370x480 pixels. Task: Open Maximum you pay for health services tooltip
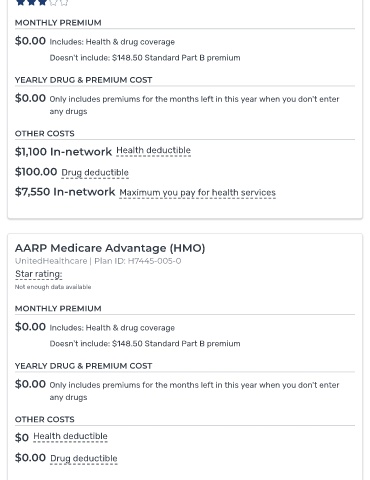[x=197, y=193]
